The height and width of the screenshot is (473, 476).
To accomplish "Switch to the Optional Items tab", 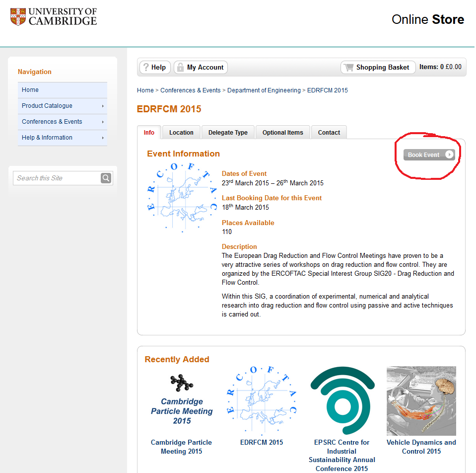I will pos(282,133).
